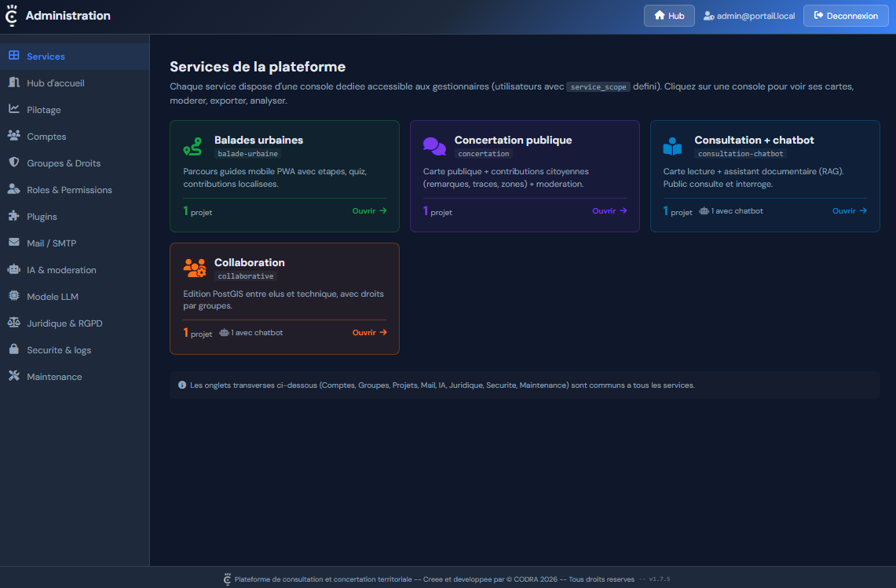Open the Maintenance sidebar entry
The image size is (896, 588).
pos(53,377)
